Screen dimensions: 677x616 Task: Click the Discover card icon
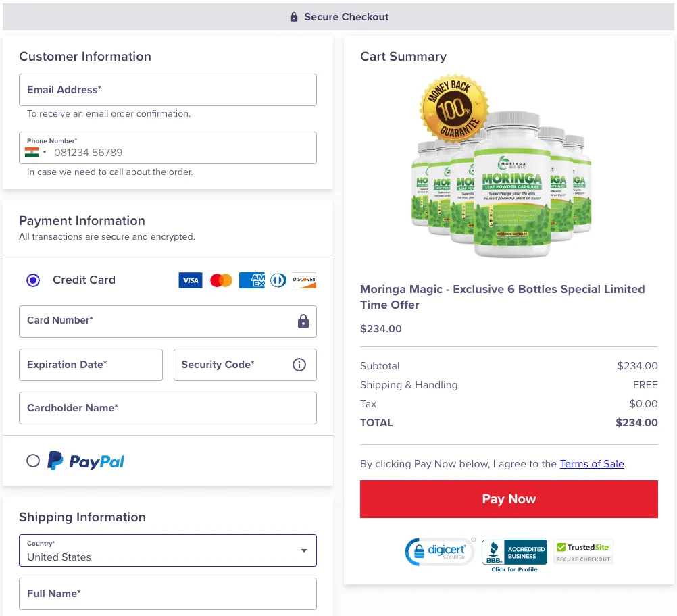click(303, 280)
